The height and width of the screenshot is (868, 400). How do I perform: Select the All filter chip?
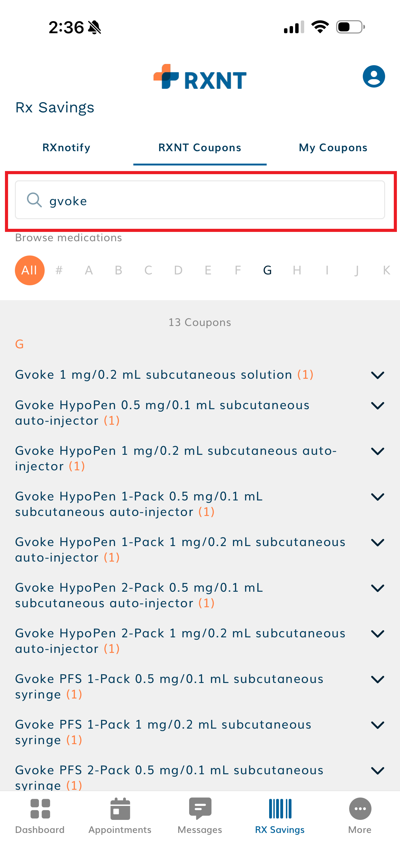tap(30, 270)
